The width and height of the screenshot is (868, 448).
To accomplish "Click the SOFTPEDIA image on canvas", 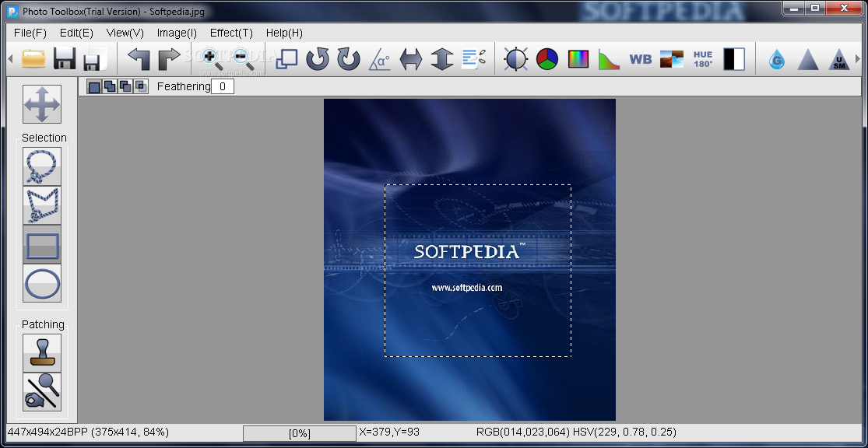I will 469,260.
